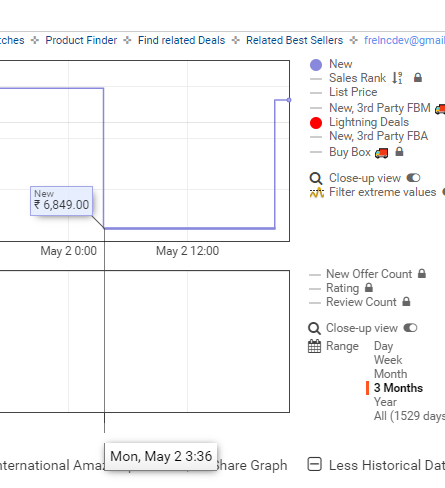Open Related Best Sellers link
Image resolution: width=445 pixels, height=488 pixels.
pyautogui.click(x=294, y=40)
